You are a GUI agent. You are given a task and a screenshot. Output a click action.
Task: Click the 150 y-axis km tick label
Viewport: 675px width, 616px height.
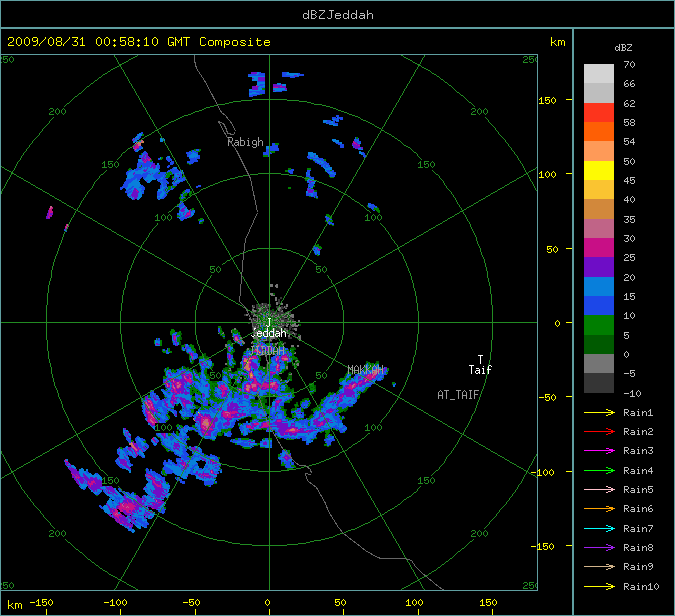click(x=547, y=100)
